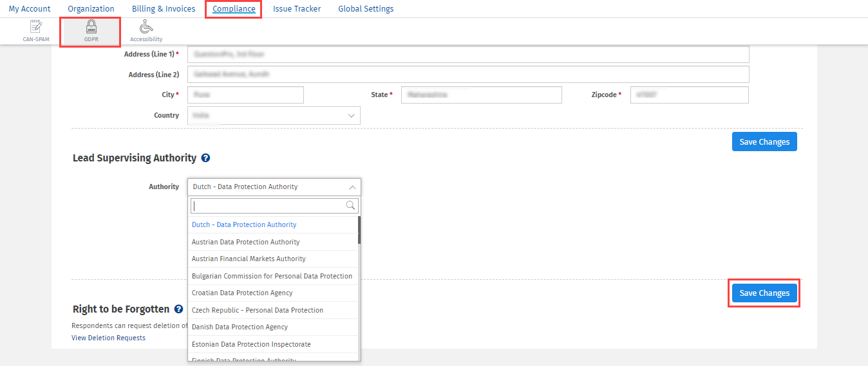Open the View Deletion Requests link
The height and width of the screenshot is (366, 868).
pos(108,338)
